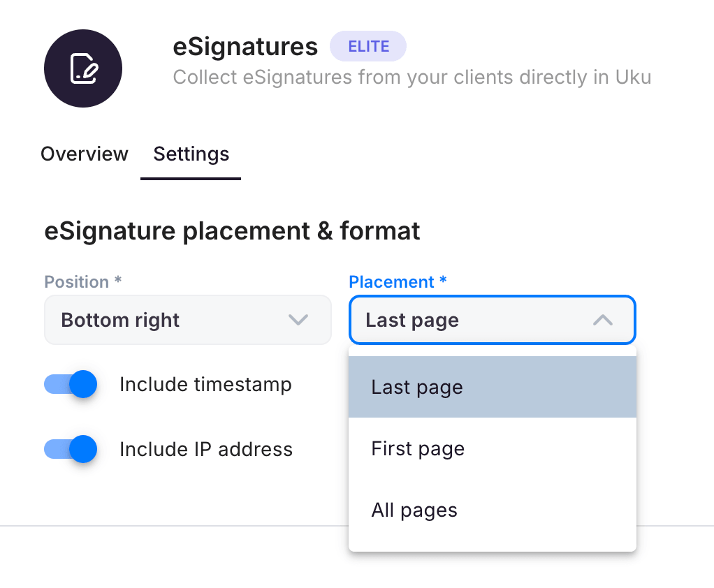Collapse the Placement dropdown using the up chevron
Screen dimensions: 714x588
click(x=603, y=320)
